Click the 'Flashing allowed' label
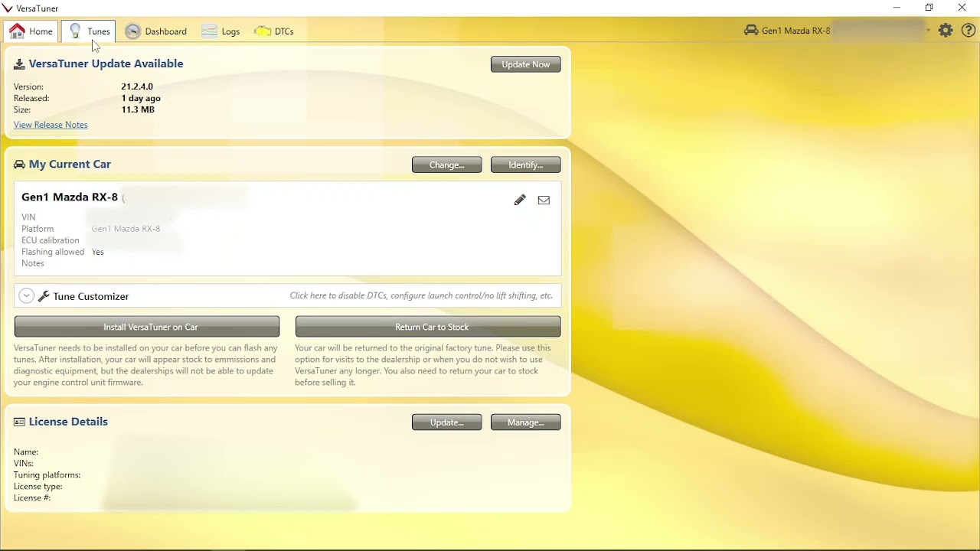 pyautogui.click(x=53, y=252)
